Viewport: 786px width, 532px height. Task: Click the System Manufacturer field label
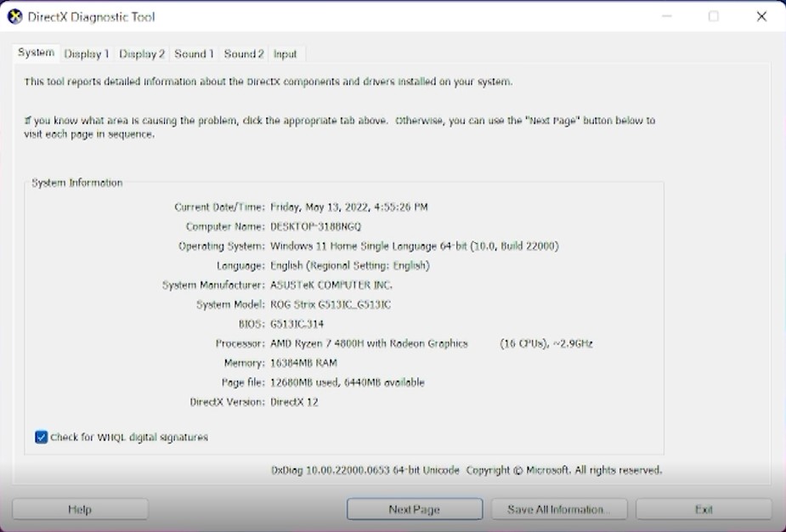click(213, 286)
